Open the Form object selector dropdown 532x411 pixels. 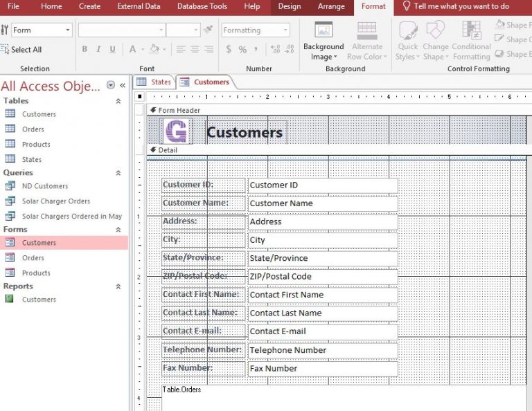coord(67,30)
